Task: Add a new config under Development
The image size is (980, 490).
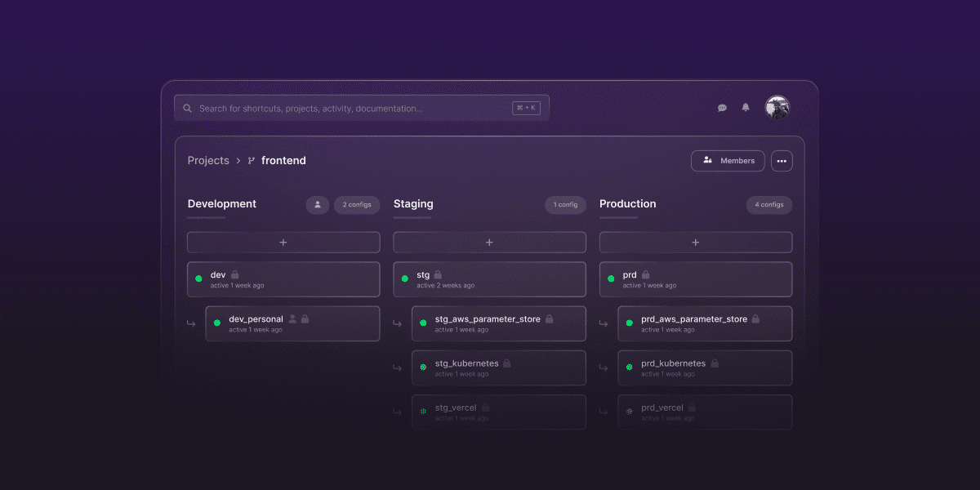Action: (283, 243)
